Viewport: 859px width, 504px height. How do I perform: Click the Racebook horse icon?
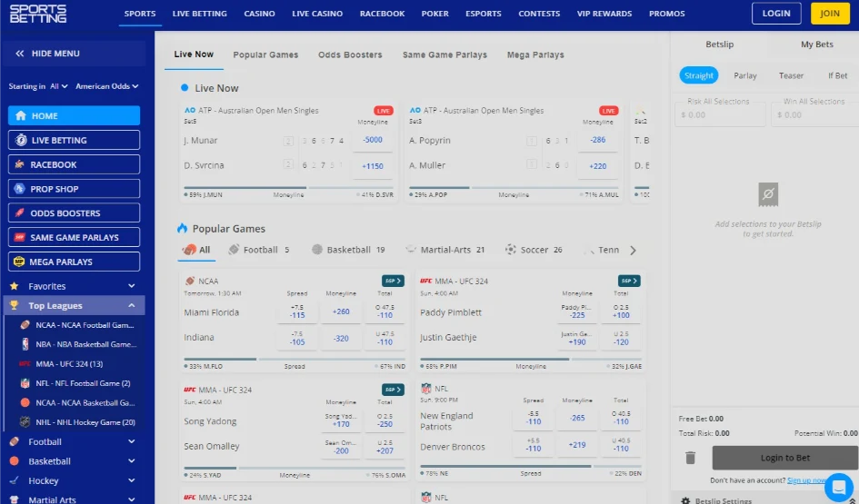point(20,164)
